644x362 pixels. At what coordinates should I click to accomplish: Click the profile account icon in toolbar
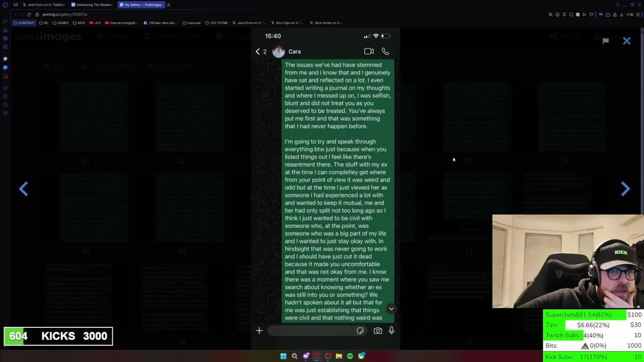coord(614,15)
